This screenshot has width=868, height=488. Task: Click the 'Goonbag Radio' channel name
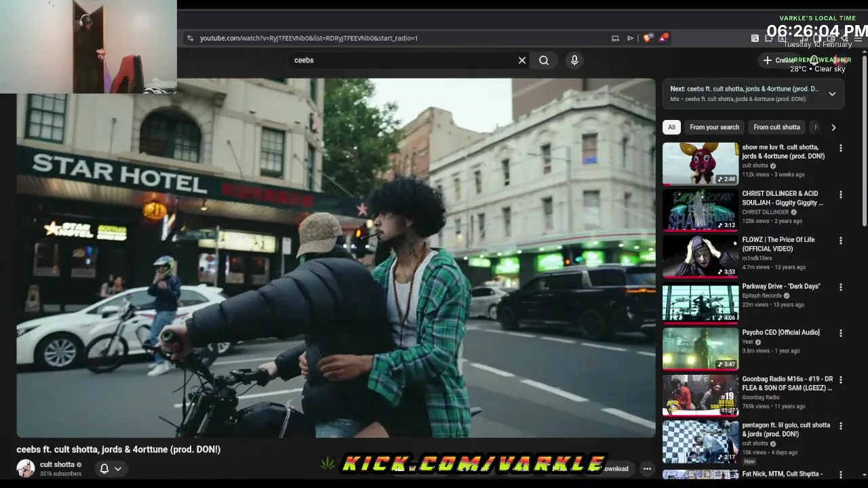pos(760,397)
